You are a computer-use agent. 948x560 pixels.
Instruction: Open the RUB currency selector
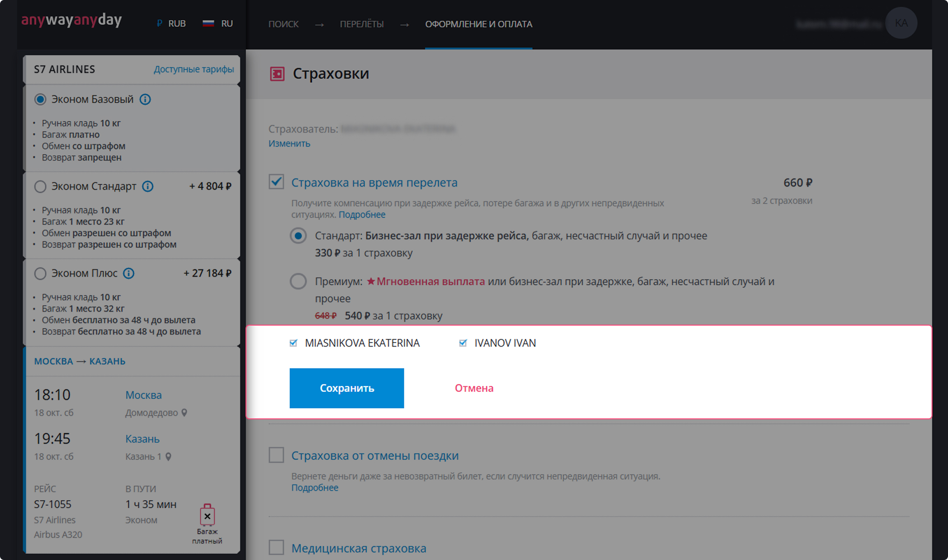[x=171, y=23]
